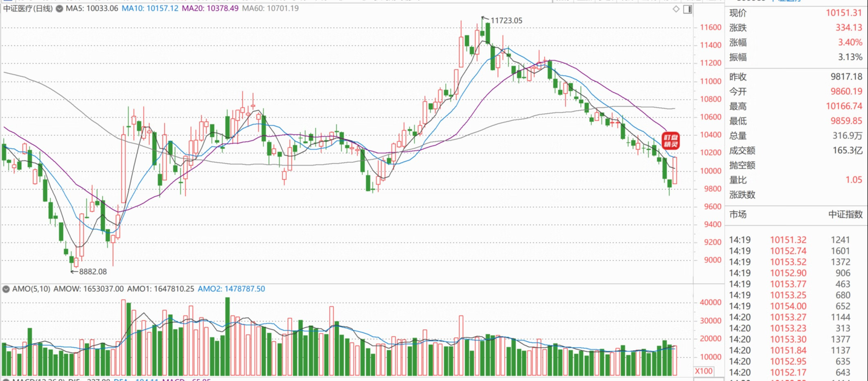Click the 振幅 value 3.13%
The width and height of the screenshot is (868, 381).
850,57
